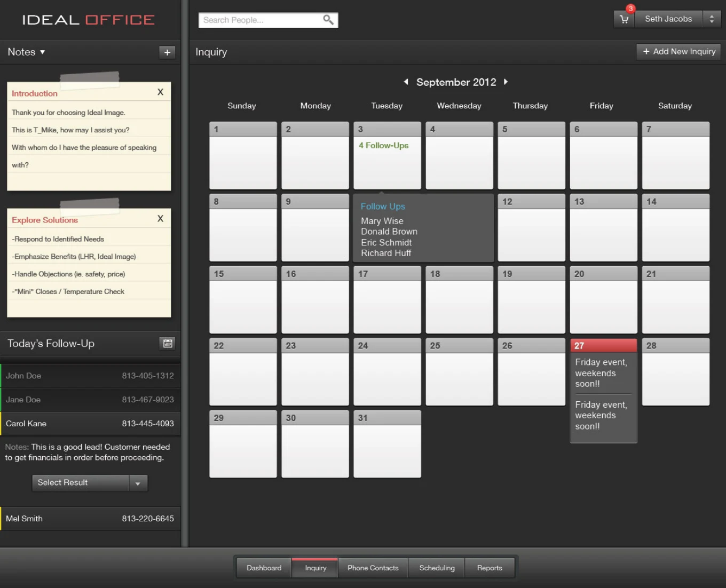Image resolution: width=726 pixels, height=588 pixels.
Task: Open the 4 Follow-Ups link on September 3
Action: [383, 145]
